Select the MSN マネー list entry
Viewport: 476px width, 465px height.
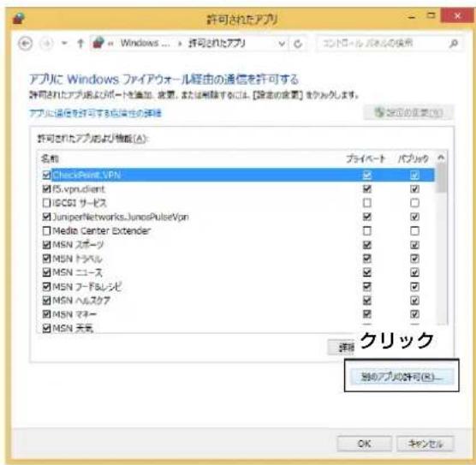coord(74,314)
